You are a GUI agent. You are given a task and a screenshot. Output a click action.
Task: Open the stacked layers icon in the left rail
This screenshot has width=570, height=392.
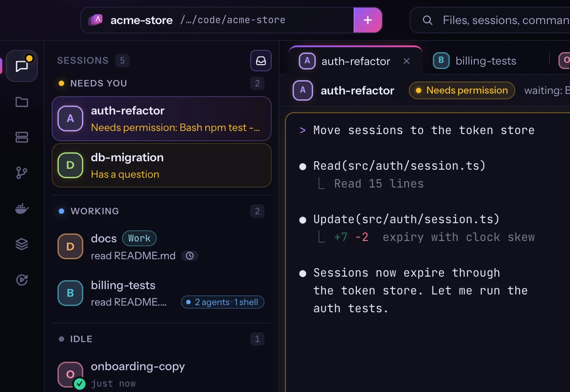pyautogui.click(x=22, y=244)
